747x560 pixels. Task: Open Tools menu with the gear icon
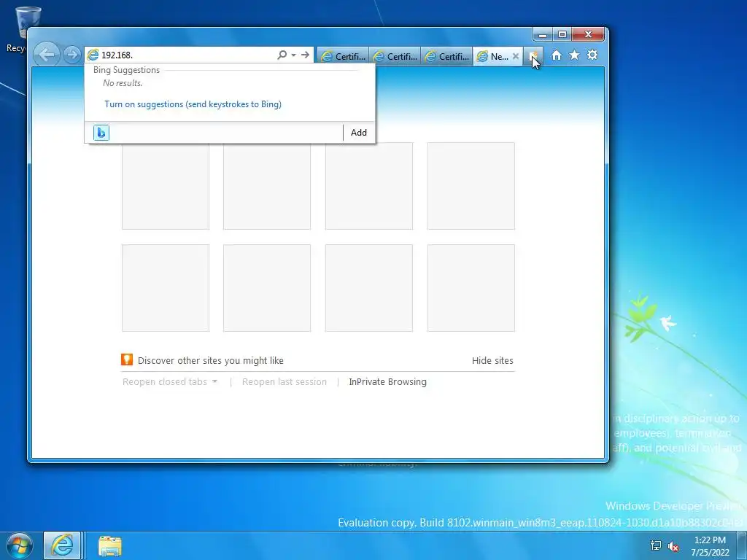click(x=592, y=55)
